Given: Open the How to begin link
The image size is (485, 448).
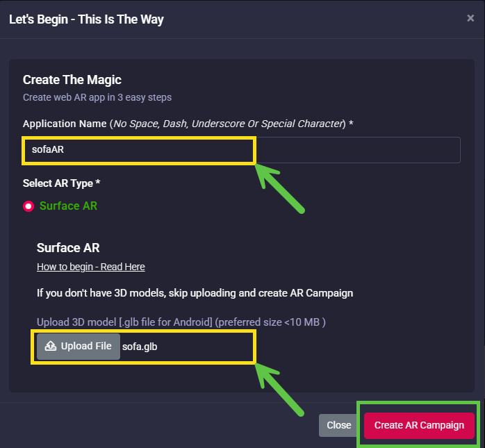Looking at the screenshot, I should coord(91,267).
